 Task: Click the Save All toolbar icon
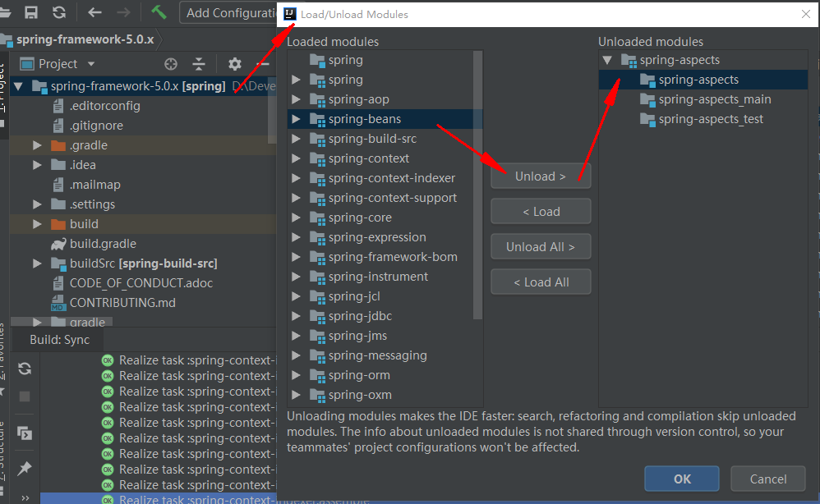[x=31, y=12]
